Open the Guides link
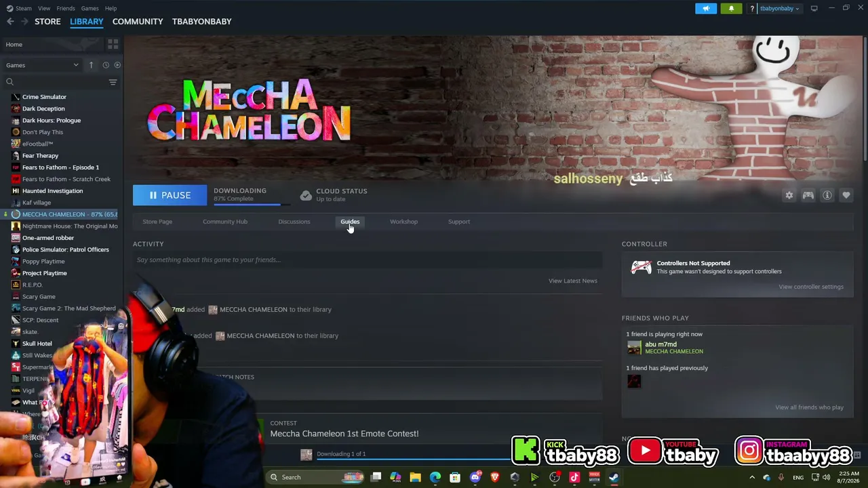The width and height of the screenshot is (868, 488). pos(350,222)
